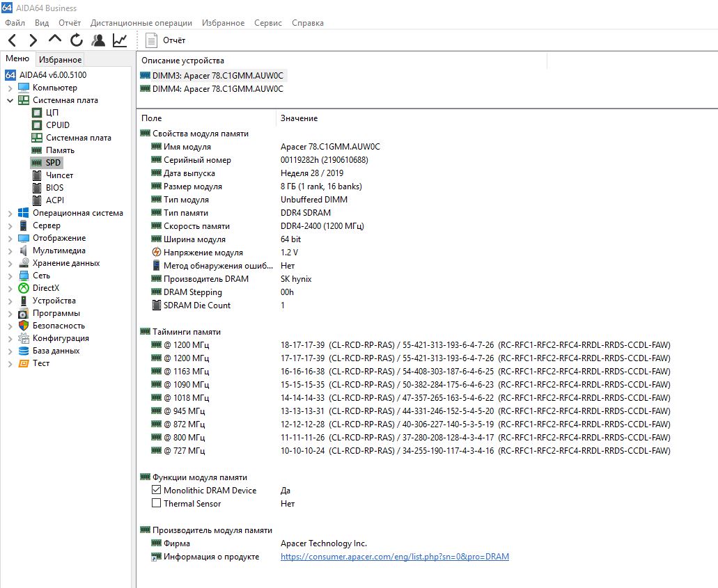Viewport: 718px width, 588px height.
Task: Click the Мультимедиа speaker icon
Action: click(24, 251)
